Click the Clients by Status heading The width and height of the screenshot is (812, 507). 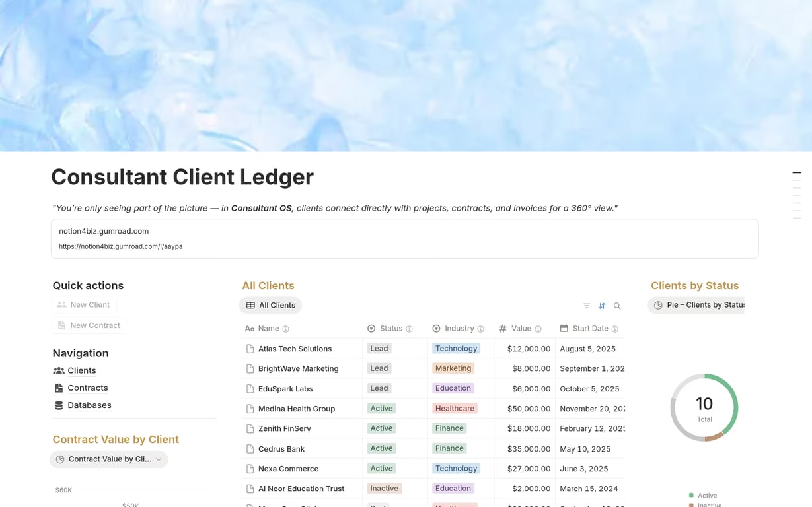695,286
